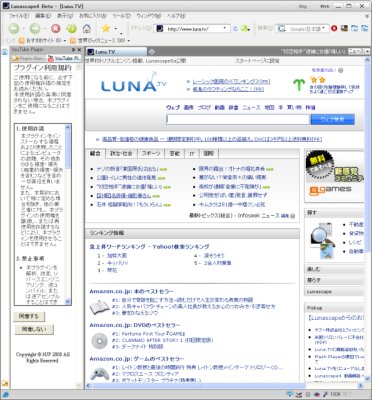Click the page horizontal scrollbar at bottom
Screen dimensions: 372x400
coord(225,385)
